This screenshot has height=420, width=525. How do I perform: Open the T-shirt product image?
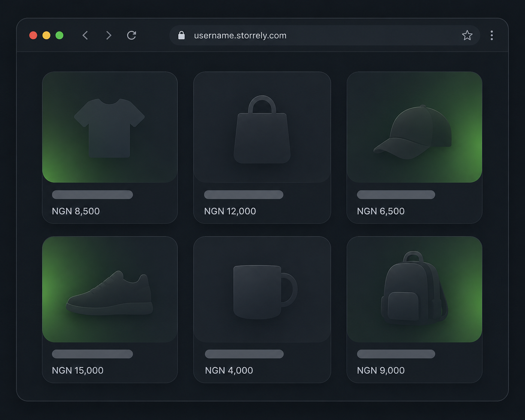click(x=110, y=127)
